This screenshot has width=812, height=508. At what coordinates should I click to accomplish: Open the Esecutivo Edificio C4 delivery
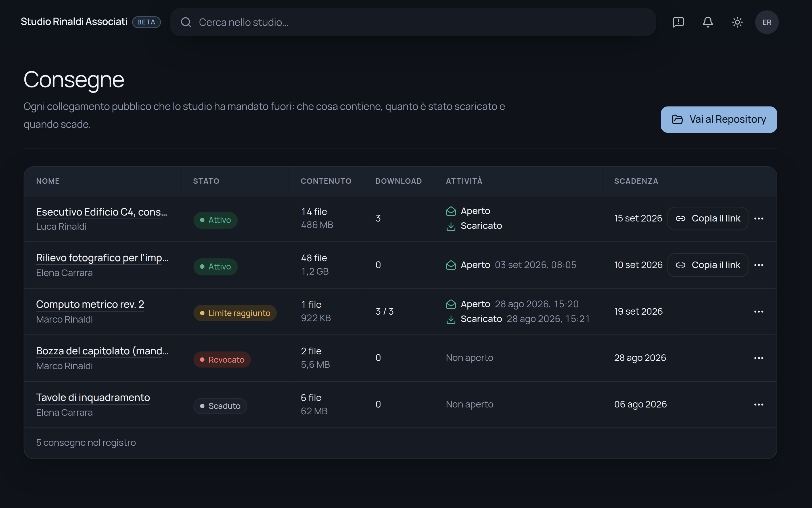point(101,212)
